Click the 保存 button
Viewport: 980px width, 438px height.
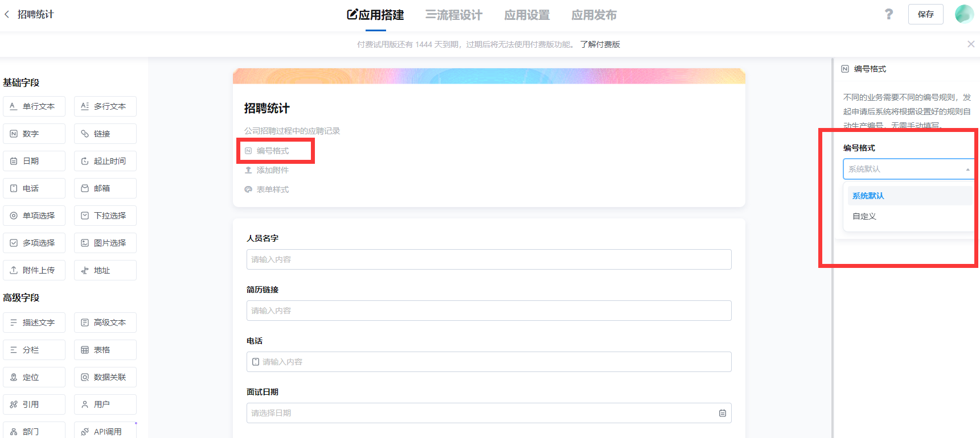925,14
